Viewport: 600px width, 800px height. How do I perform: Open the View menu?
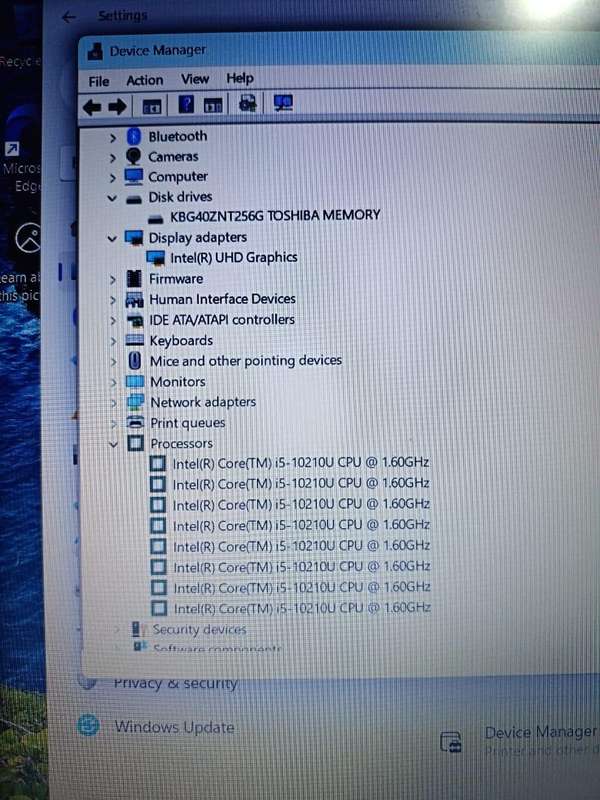(195, 79)
